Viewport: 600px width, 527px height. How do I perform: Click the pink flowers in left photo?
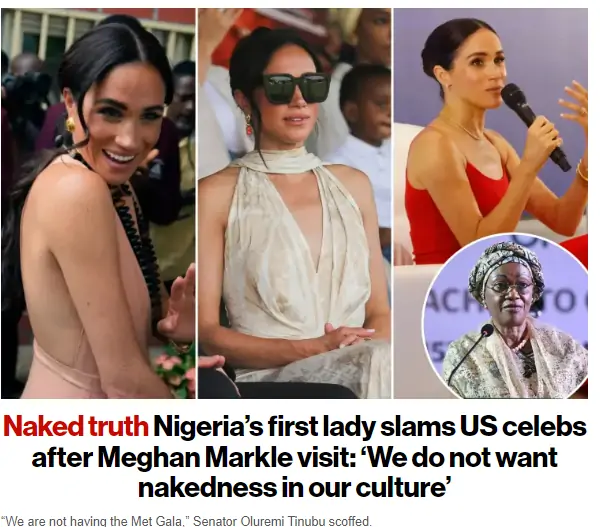[176, 369]
